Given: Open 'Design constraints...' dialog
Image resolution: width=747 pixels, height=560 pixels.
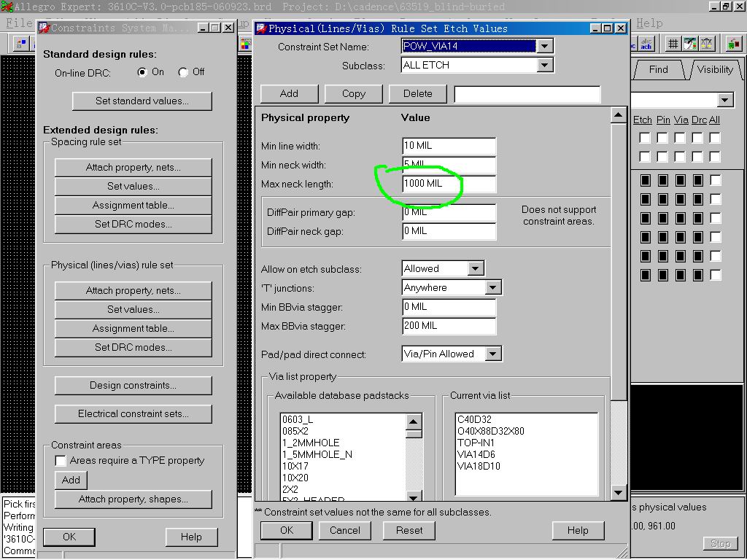Looking at the screenshot, I should [x=133, y=385].
